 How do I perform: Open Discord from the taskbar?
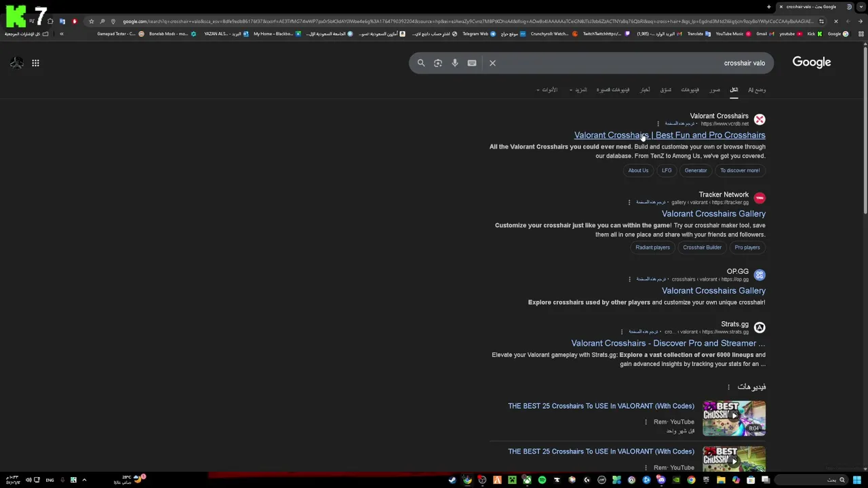[x=661, y=480]
